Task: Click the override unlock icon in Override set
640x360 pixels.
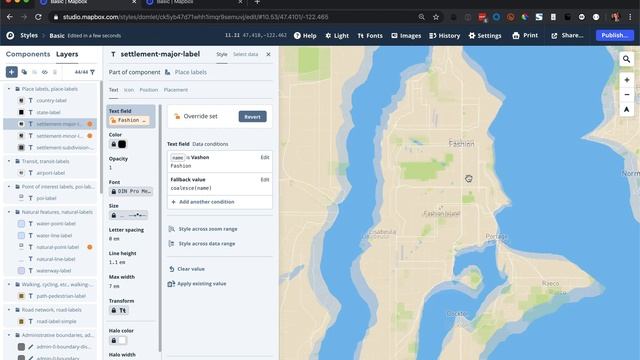Action: [x=177, y=116]
